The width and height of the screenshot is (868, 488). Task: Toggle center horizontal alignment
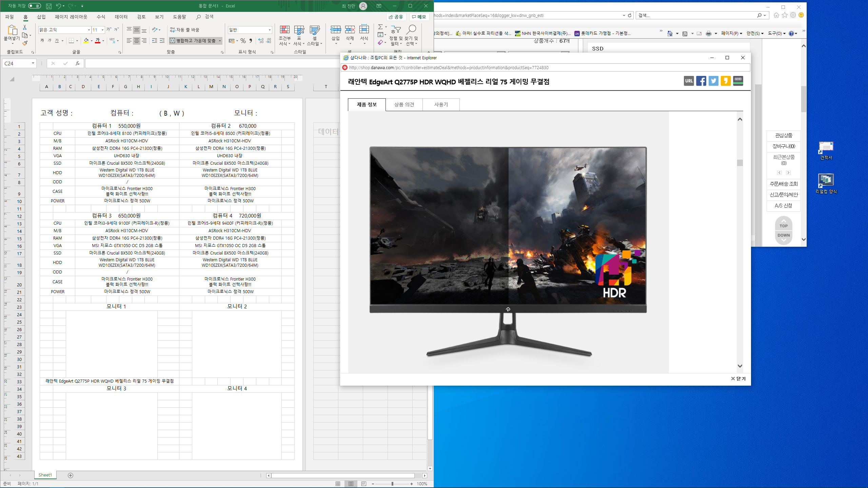point(136,41)
